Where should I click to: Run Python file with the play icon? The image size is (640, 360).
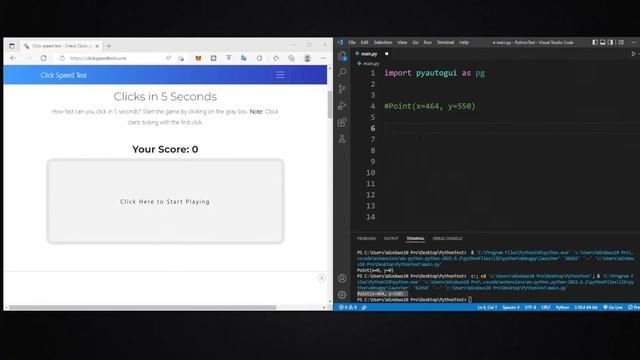click(x=633, y=53)
